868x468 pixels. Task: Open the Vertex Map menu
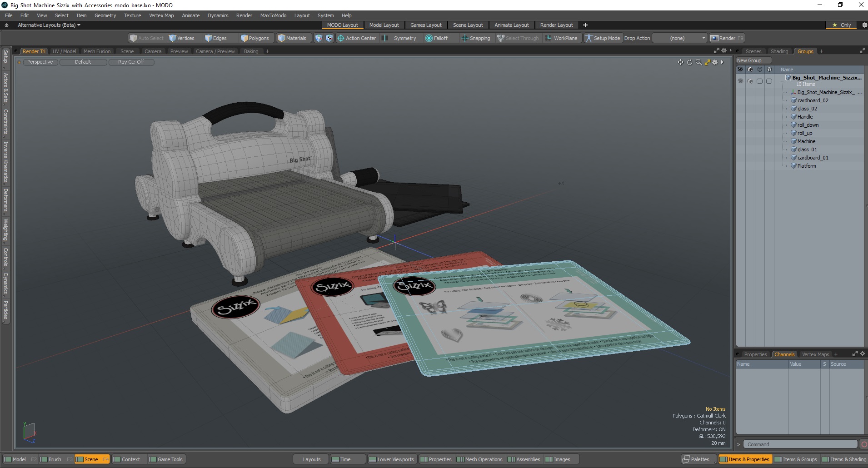[x=161, y=15]
